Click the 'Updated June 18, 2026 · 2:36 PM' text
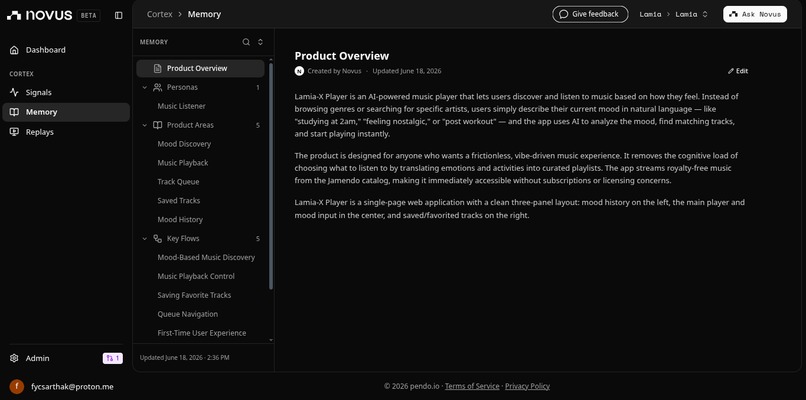 (x=185, y=357)
